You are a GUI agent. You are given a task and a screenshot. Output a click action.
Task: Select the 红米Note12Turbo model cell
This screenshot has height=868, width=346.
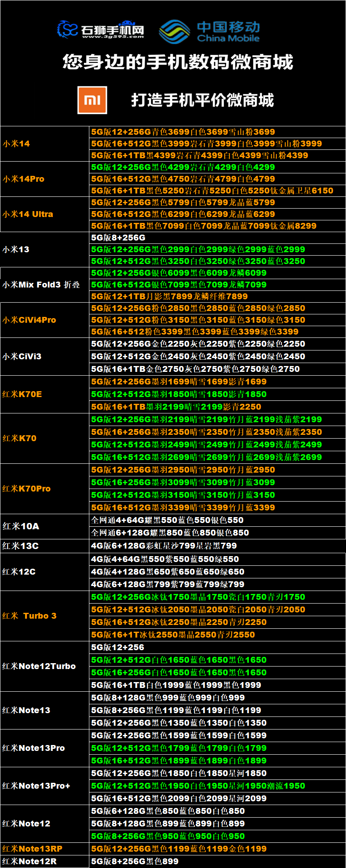[x=45, y=666]
